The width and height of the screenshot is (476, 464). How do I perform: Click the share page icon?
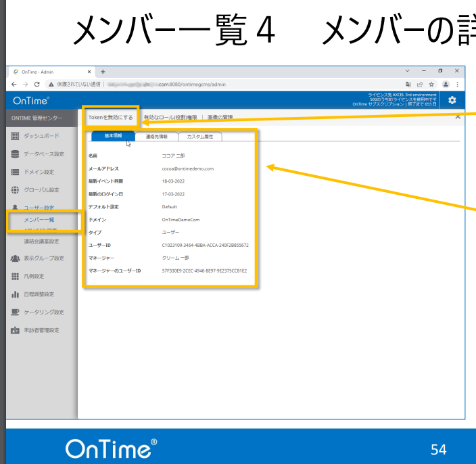420,84
